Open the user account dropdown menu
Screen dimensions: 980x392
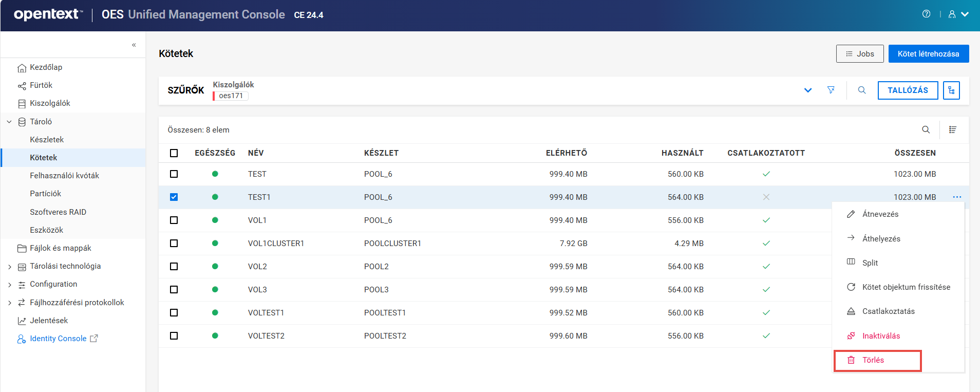point(958,14)
